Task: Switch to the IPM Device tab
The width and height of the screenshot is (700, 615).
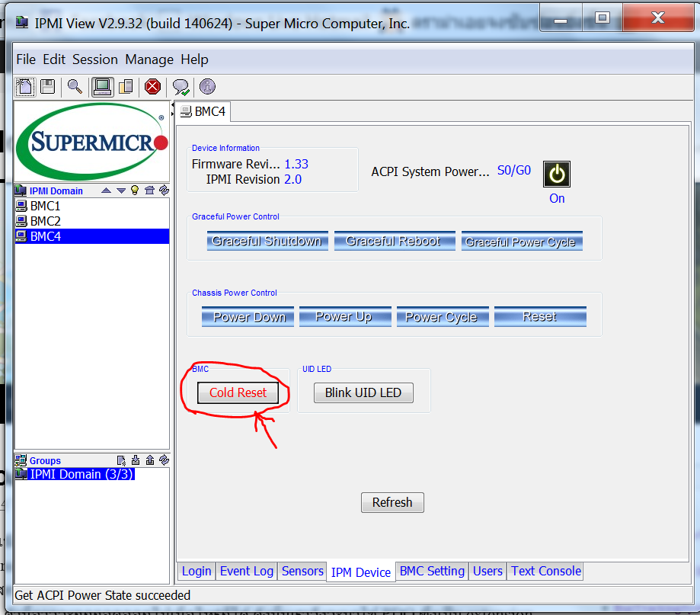Action: tap(361, 572)
